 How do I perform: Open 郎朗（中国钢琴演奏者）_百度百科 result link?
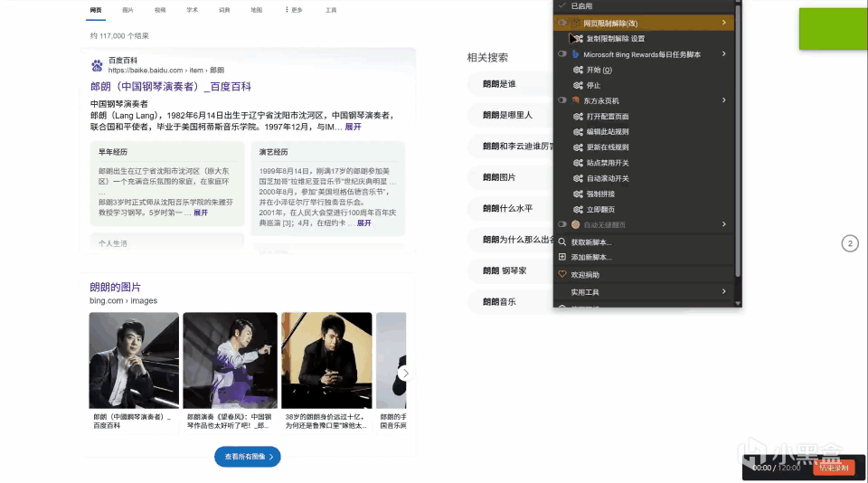pos(171,87)
